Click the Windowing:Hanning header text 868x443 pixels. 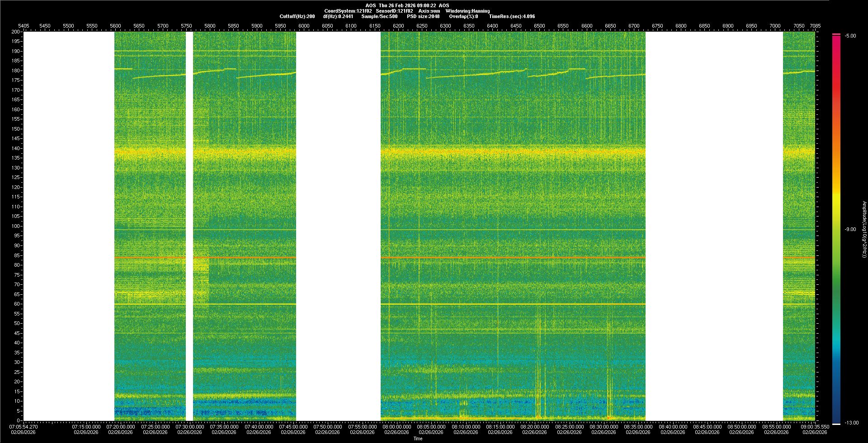[x=467, y=11]
